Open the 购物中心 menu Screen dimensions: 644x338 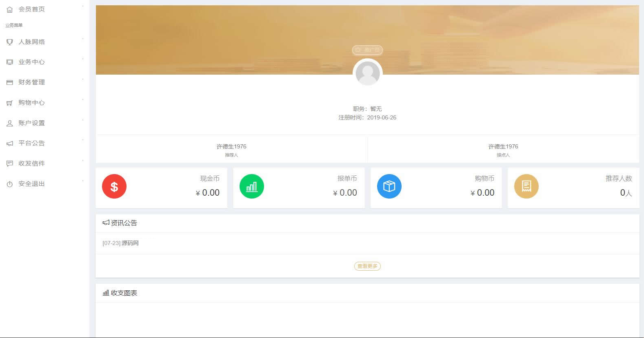click(x=32, y=102)
